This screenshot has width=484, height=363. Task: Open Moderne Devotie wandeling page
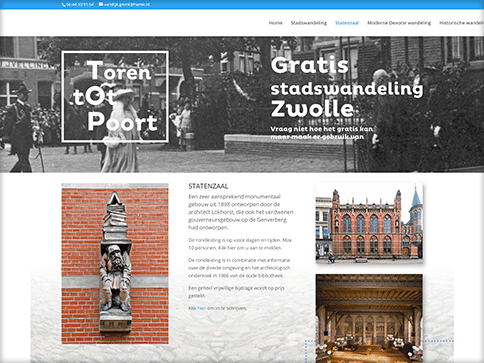point(399,23)
